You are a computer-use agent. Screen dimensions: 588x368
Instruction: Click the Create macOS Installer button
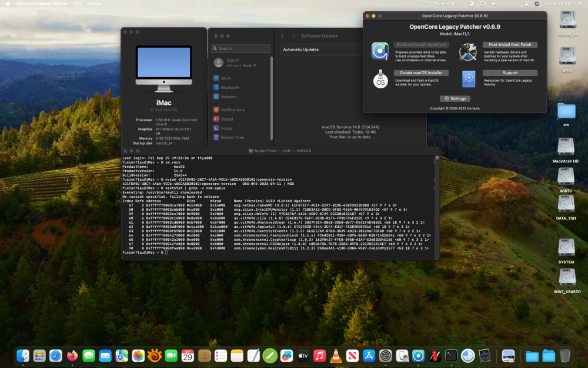[421, 73]
